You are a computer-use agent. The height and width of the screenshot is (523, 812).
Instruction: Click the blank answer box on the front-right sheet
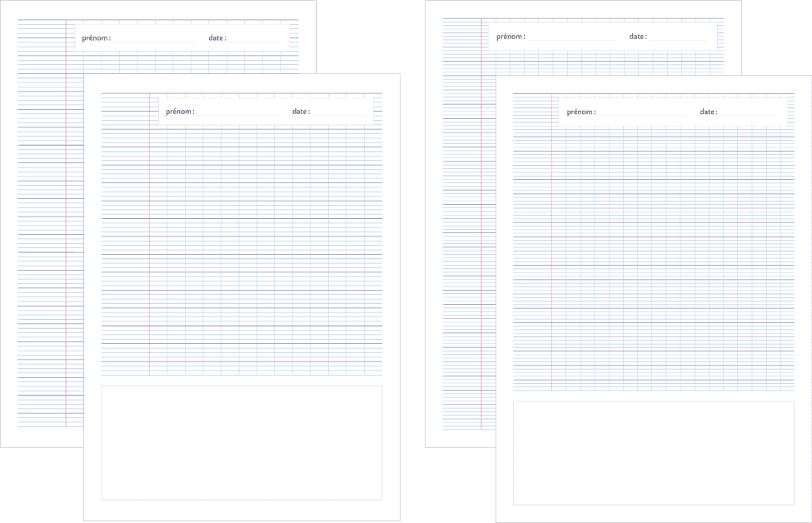click(653, 452)
